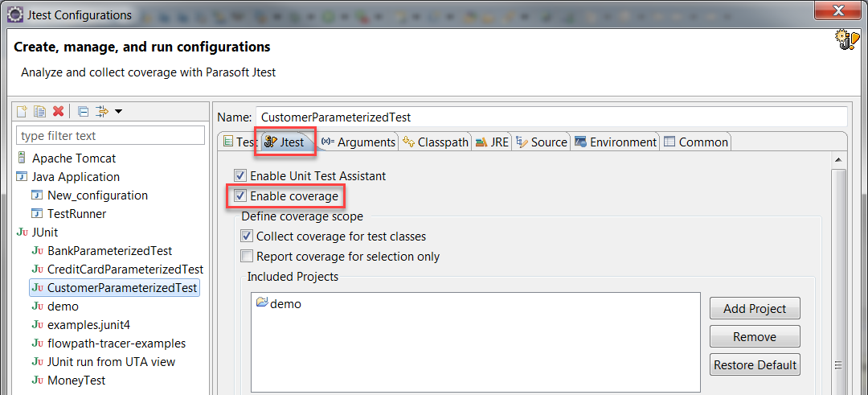Image resolution: width=868 pixels, height=395 pixels.
Task: Uncheck Collect coverage for test classes
Action: [247, 237]
